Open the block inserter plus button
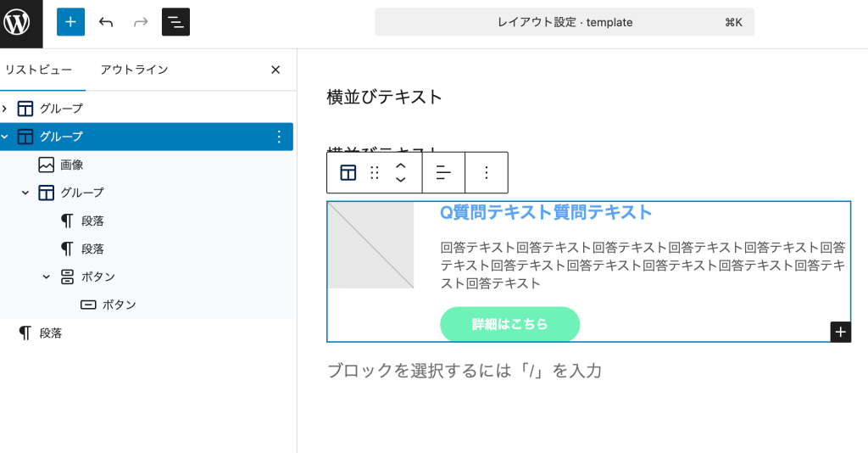 [71, 22]
